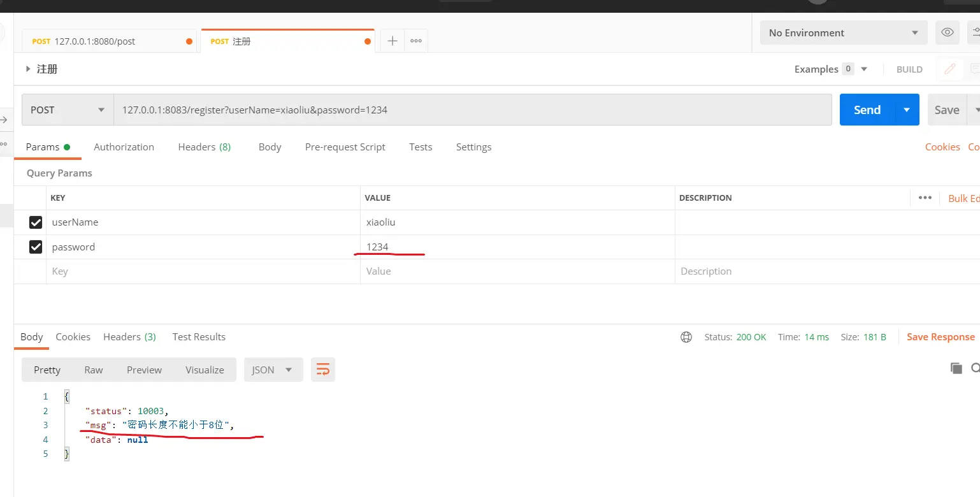
Task: Open query params column options dots
Action: pos(925,198)
